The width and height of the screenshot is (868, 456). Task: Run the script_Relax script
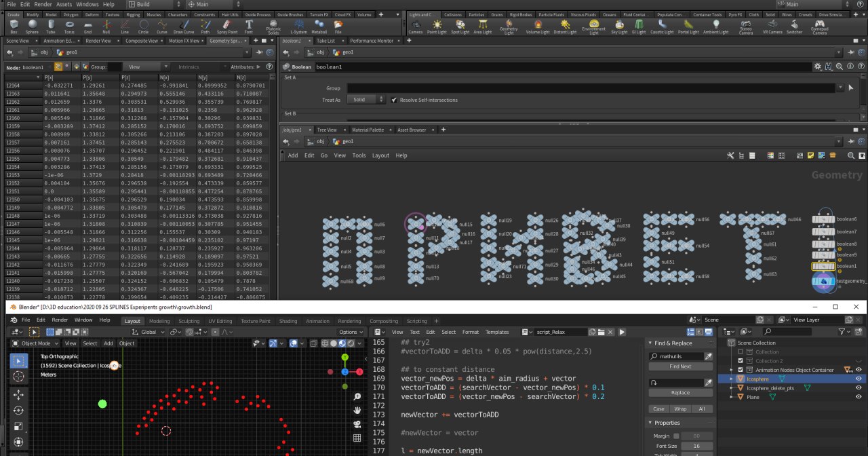pos(622,332)
